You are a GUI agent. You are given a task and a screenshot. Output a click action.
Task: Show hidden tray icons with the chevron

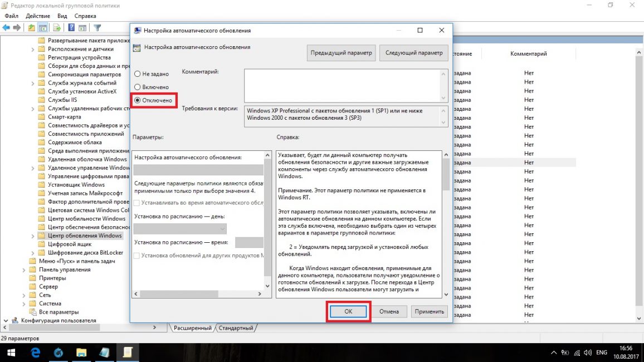(x=554, y=353)
